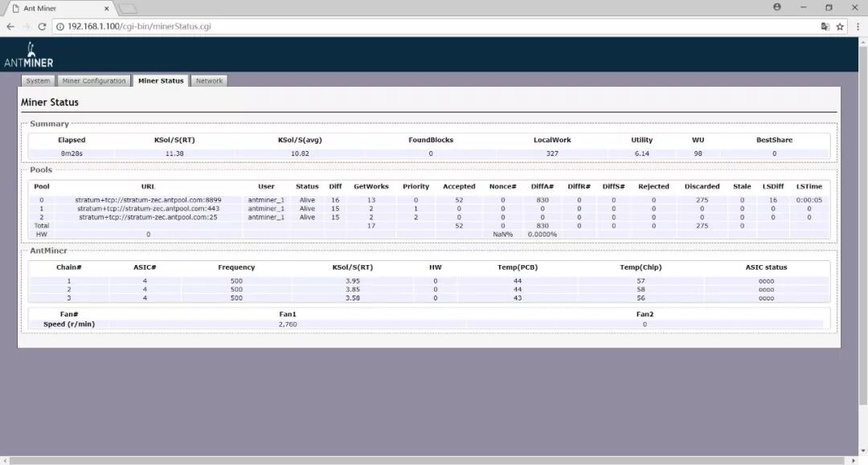Open a new browser tab
The width and height of the screenshot is (868, 465).
(x=127, y=8)
